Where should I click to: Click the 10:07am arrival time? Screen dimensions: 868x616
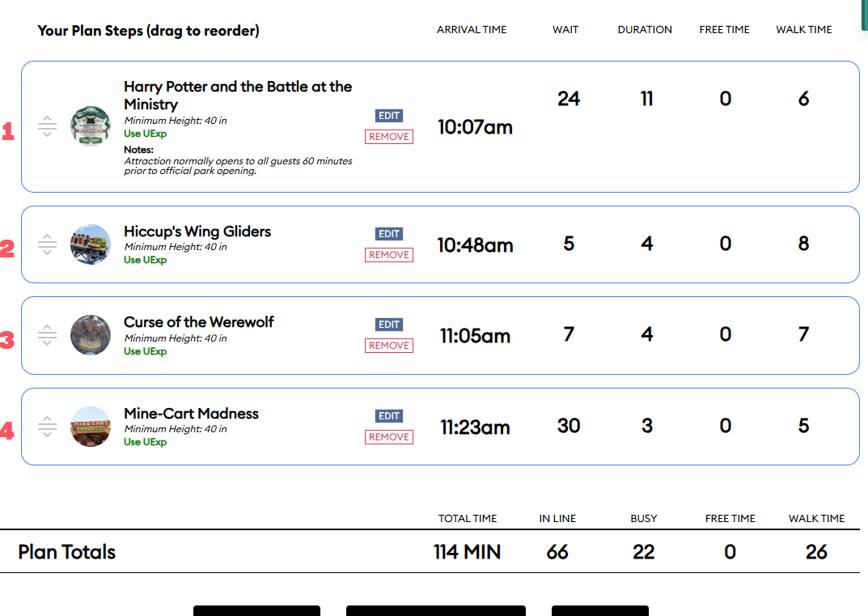coord(475,127)
